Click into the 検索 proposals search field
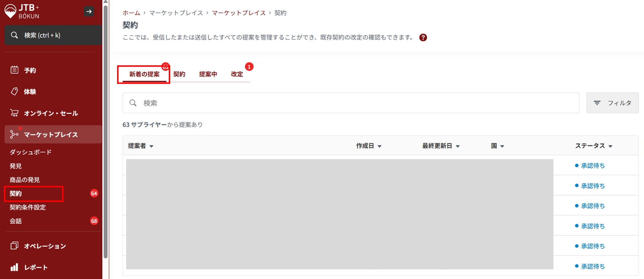 [x=351, y=103]
